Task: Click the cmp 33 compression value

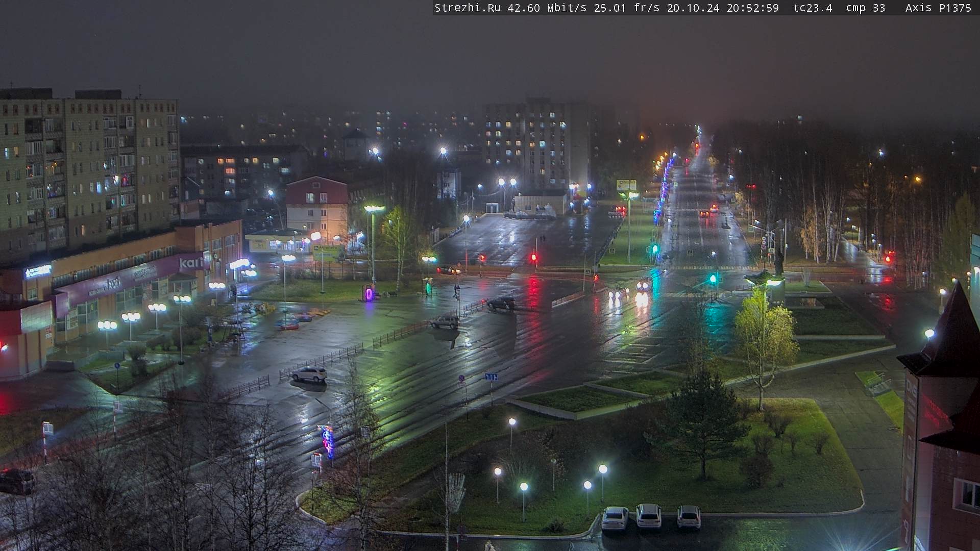Action: 866,8
